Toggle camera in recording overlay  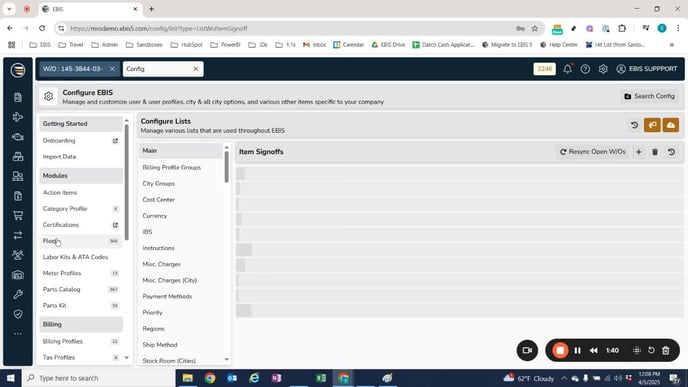tap(527, 350)
